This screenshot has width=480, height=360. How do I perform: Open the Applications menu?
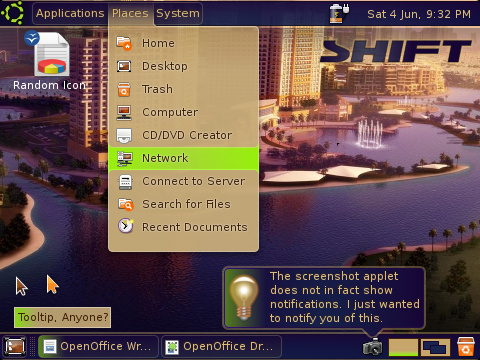[x=70, y=13]
